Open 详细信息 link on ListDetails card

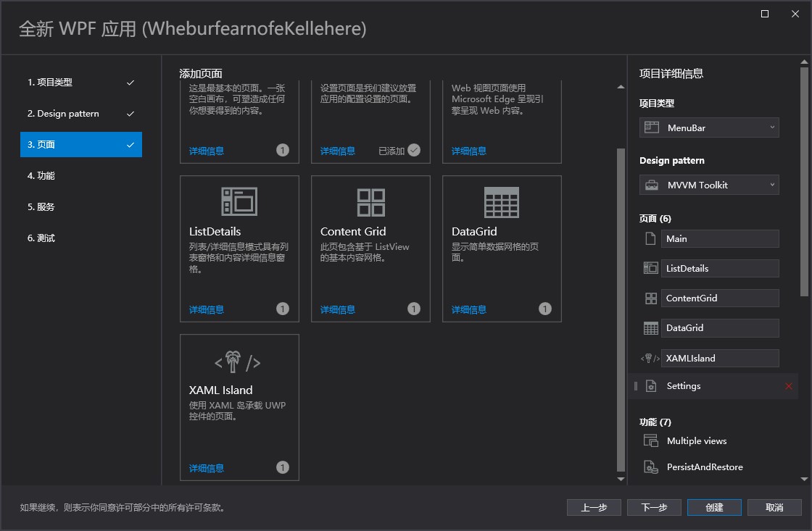(x=206, y=309)
